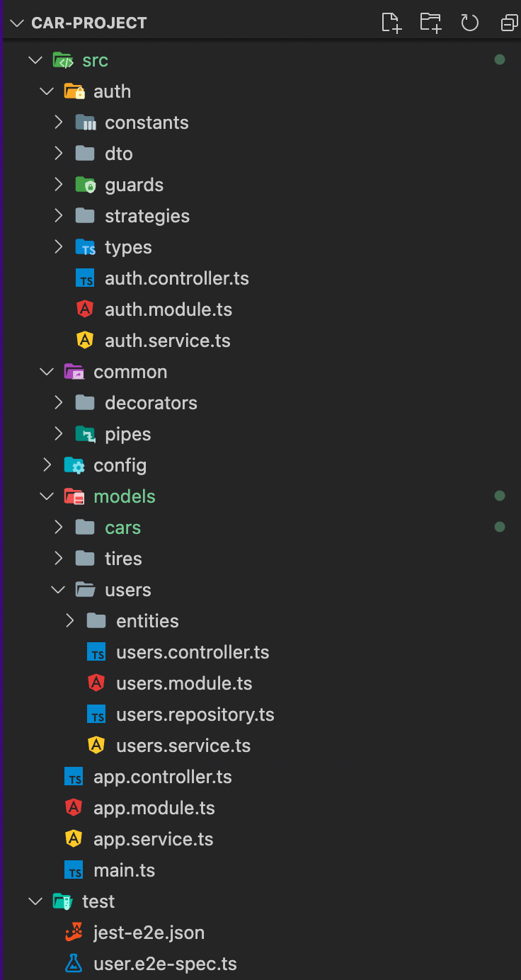The height and width of the screenshot is (980, 521).
Task: Click the constants folder icon
Action: pyautogui.click(x=85, y=122)
